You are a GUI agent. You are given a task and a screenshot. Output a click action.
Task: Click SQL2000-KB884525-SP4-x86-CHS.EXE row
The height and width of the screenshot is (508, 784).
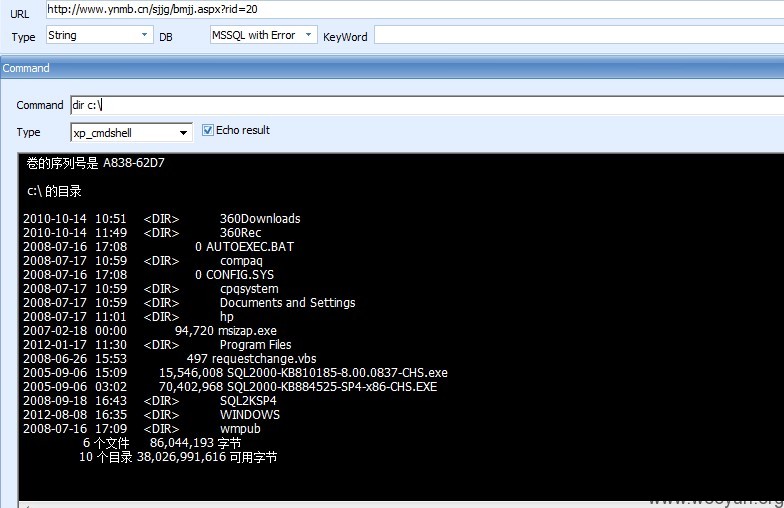click(x=230, y=386)
